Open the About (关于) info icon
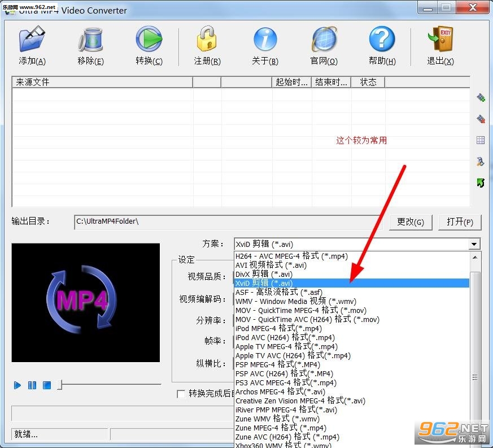The width and height of the screenshot is (493, 448). [x=265, y=39]
